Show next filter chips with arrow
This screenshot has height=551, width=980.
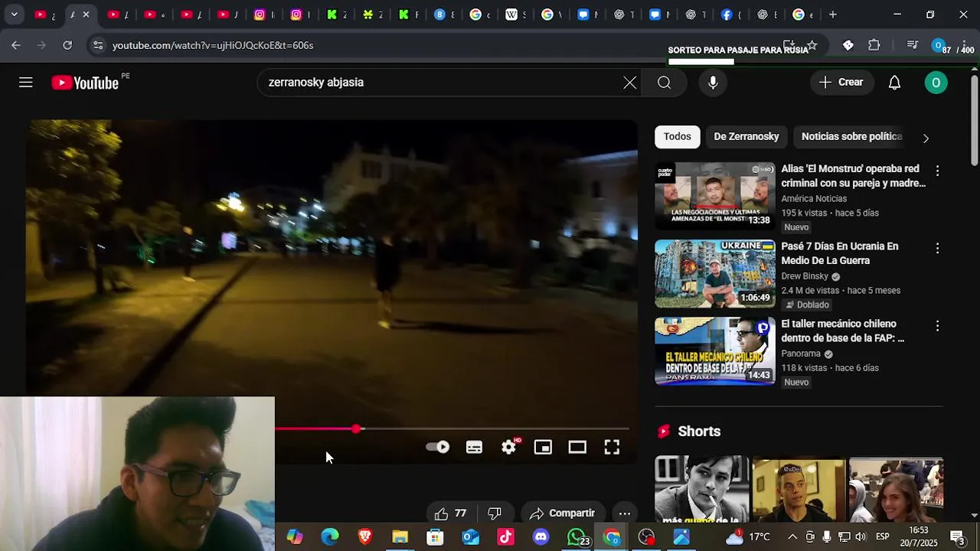926,138
